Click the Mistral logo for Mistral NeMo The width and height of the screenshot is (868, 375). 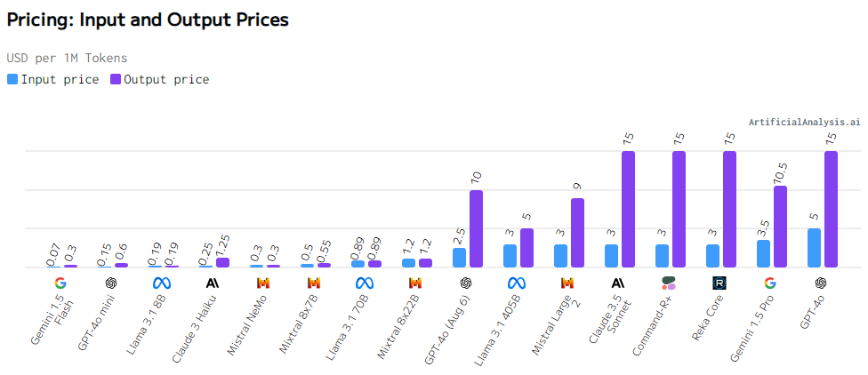click(x=263, y=283)
